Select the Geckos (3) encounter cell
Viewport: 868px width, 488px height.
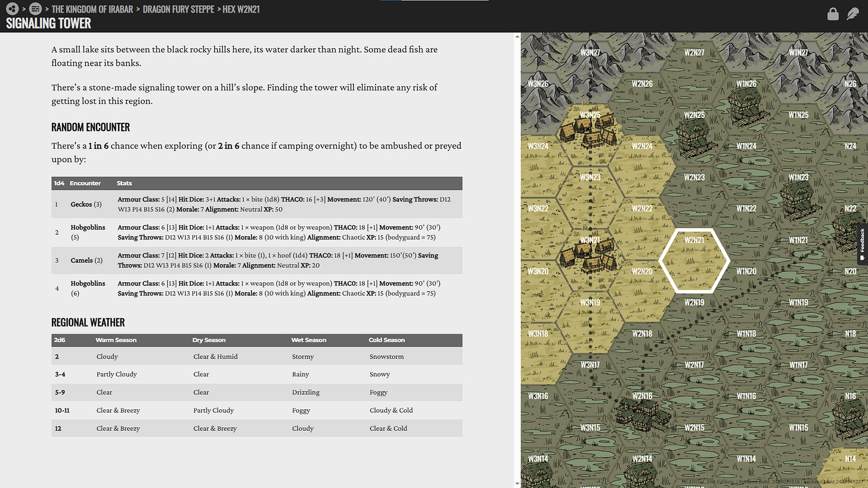click(x=86, y=204)
